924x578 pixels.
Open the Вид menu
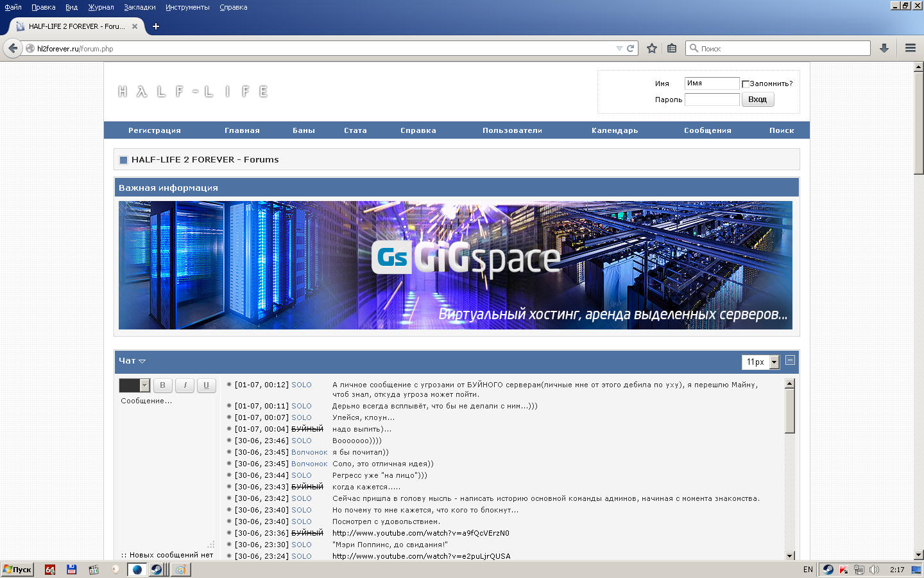click(x=71, y=7)
